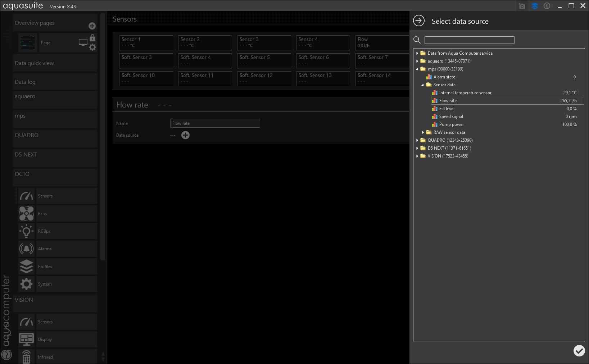Click the back arrow in Select data source

point(419,21)
